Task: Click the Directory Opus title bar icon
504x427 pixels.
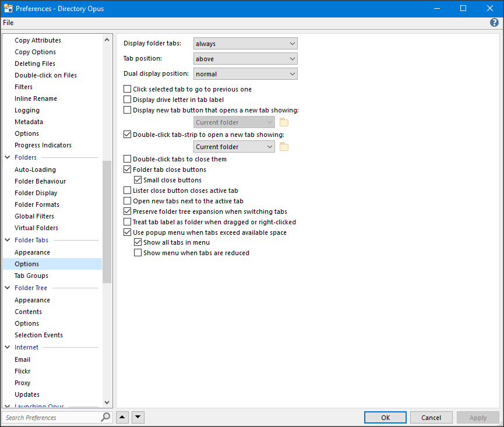Action: click(8, 8)
